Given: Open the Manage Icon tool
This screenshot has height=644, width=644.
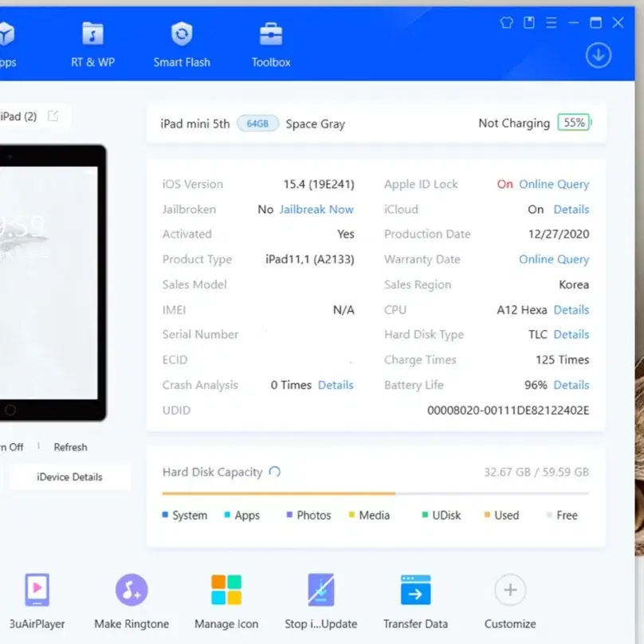Looking at the screenshot, I should (226, 602).
